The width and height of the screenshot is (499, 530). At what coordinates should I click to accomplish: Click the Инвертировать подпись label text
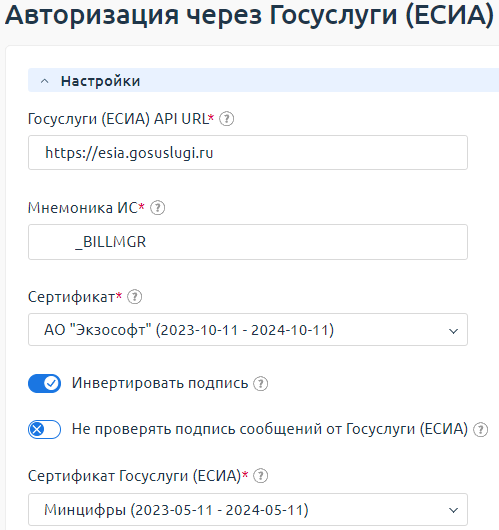point(160,383)
